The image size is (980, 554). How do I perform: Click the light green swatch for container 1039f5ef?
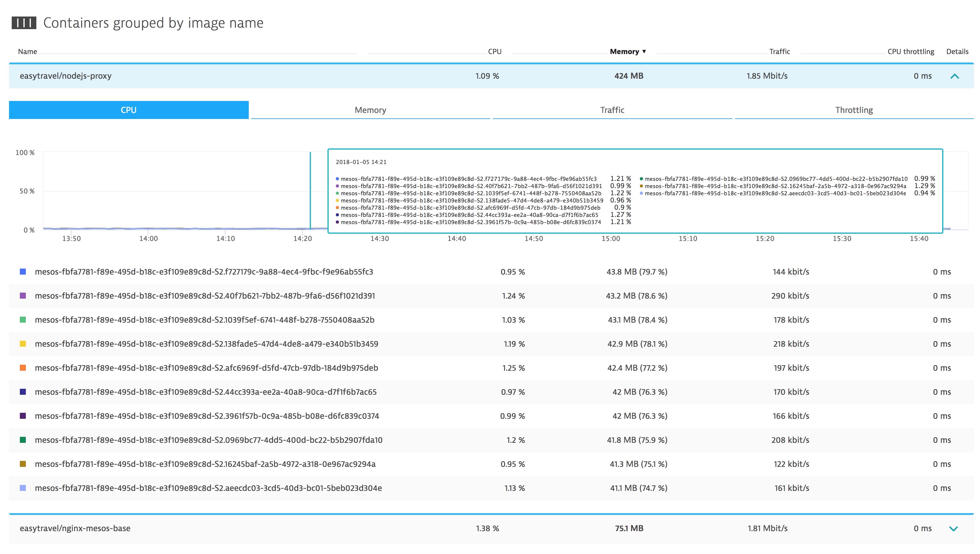[23, 320]
